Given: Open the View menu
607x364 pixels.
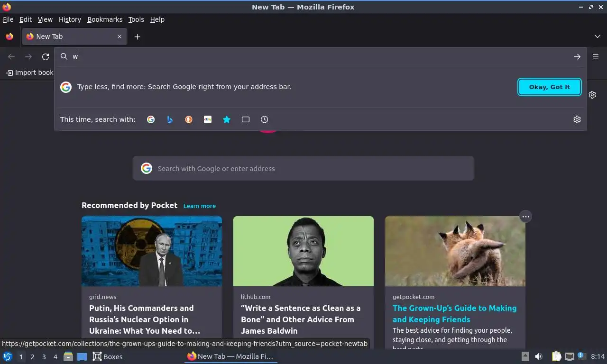Looking at the screenshot, I should (45, 19).
